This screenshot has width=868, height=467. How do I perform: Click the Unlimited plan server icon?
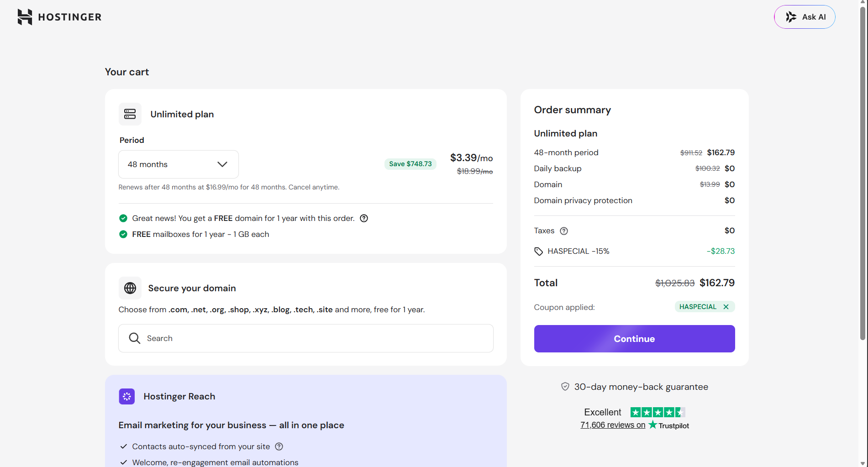(130, 114)
